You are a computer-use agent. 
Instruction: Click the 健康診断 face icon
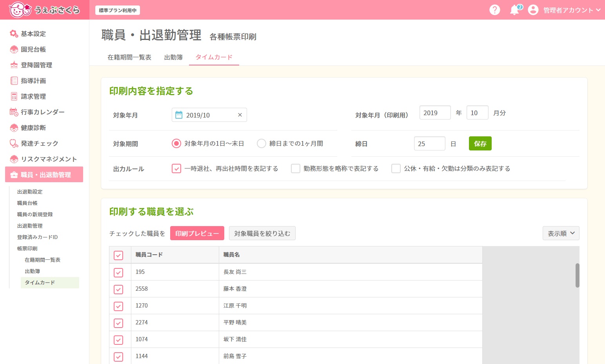click(x=14, y=128)
